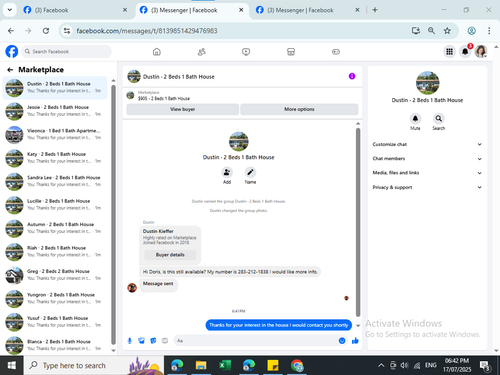Choose a sticker icon
The height and width of the screenshot is (375, 500).
point(153,341)
